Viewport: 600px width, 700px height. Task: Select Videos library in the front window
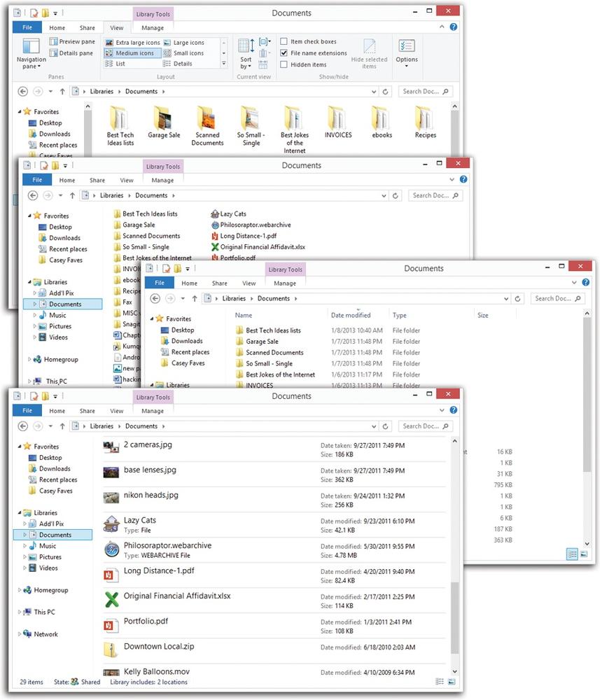(43, 568)
